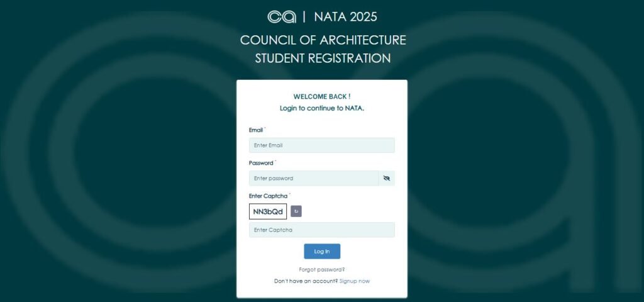Click into the Enter password field

pyautogui.click(x=313, y=179)
